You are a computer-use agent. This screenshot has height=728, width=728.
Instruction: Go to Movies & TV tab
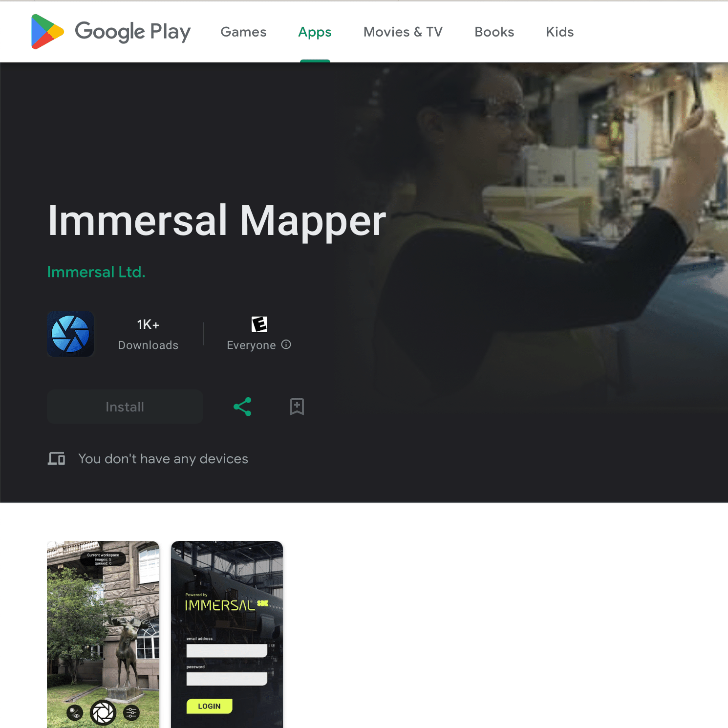click(x=403, y=32)
